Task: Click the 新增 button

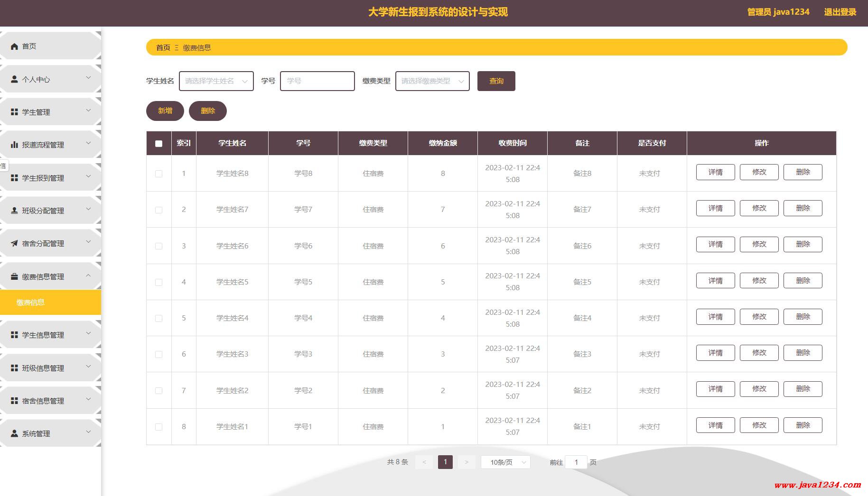Action: click(x=165, y=110)
